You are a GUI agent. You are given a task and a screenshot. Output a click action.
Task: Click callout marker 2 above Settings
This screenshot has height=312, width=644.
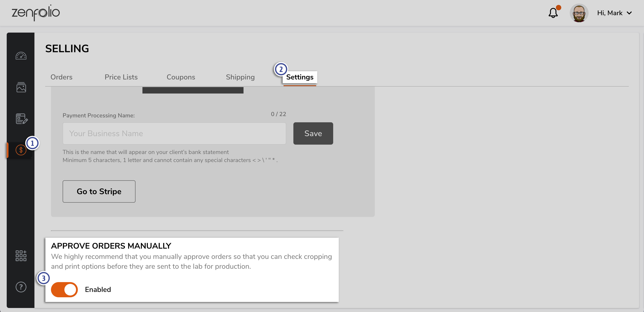(x=281, y=69)
